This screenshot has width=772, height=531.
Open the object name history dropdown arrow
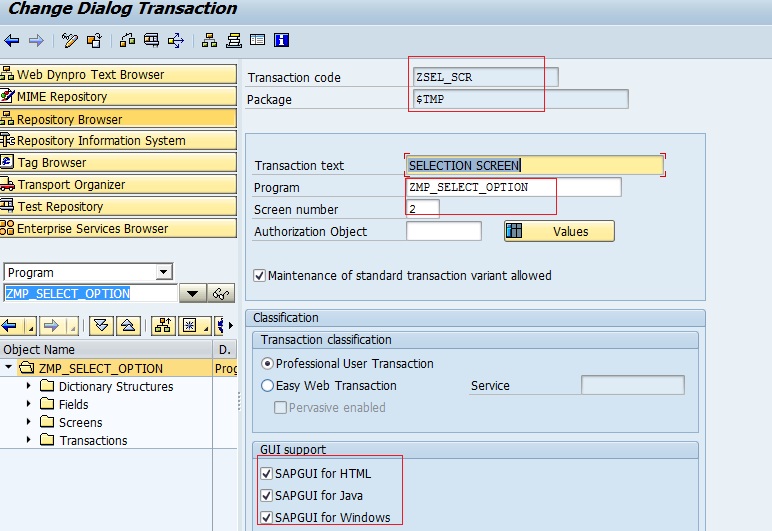(x=192, y=294)
